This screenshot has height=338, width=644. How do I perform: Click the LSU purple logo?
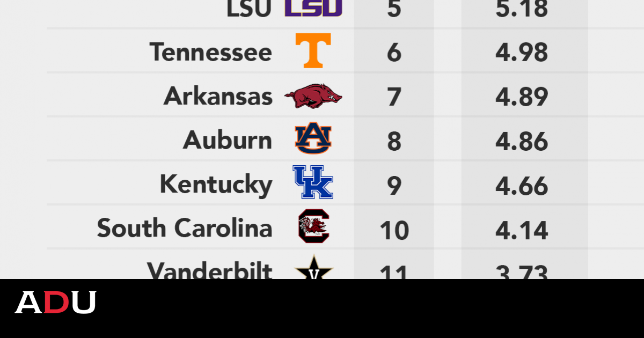point(313,8)
